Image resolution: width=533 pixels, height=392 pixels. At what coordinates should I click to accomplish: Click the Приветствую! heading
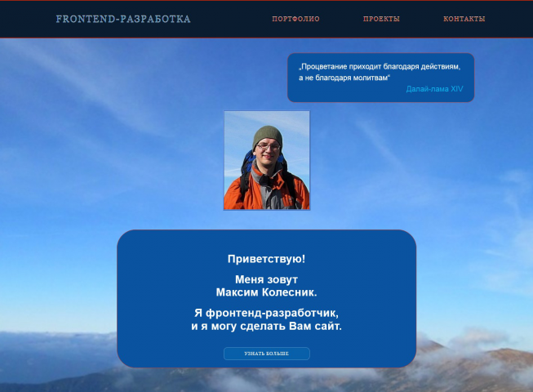point(266,259)
